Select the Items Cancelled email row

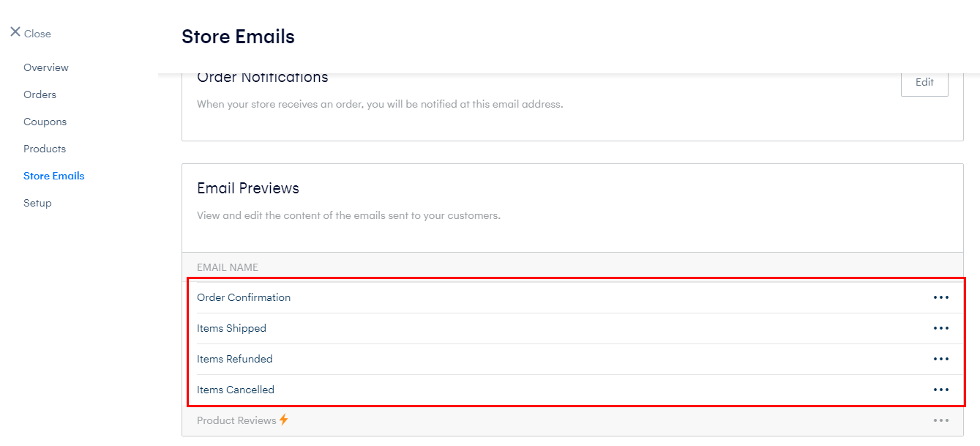[236, 390]
